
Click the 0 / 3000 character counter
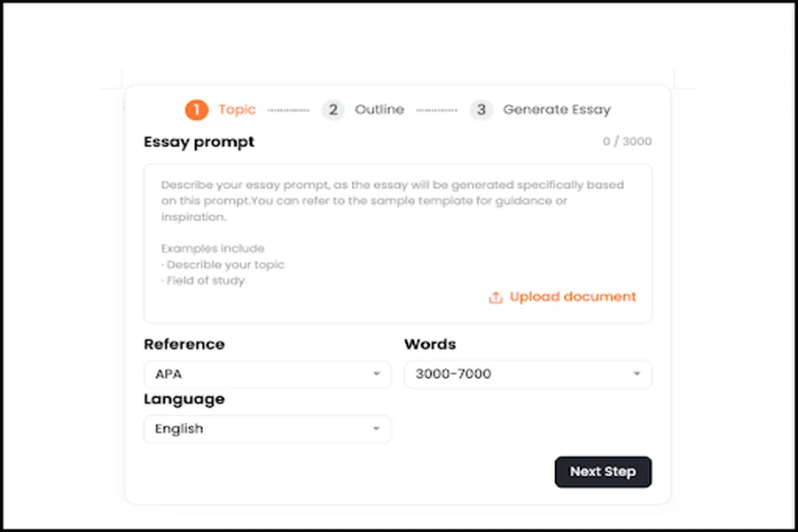(627, 142)
